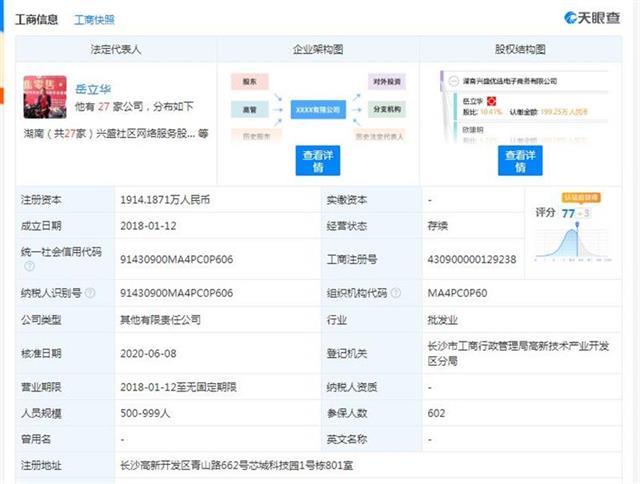Open legal representative 岳立华 profile link
Screen dimensions: 640x484
click(x=93, y=89)
